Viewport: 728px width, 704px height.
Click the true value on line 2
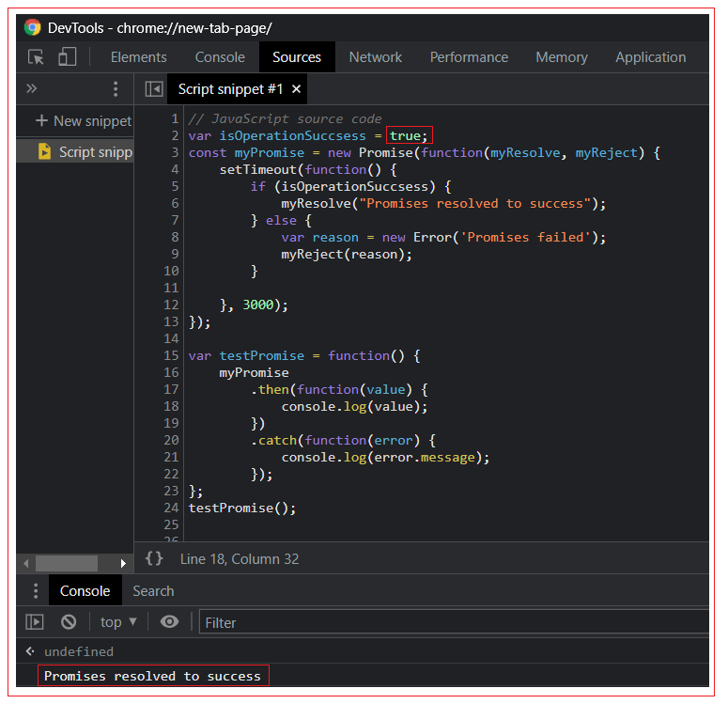pyautogui.click(x=405, y=135)
